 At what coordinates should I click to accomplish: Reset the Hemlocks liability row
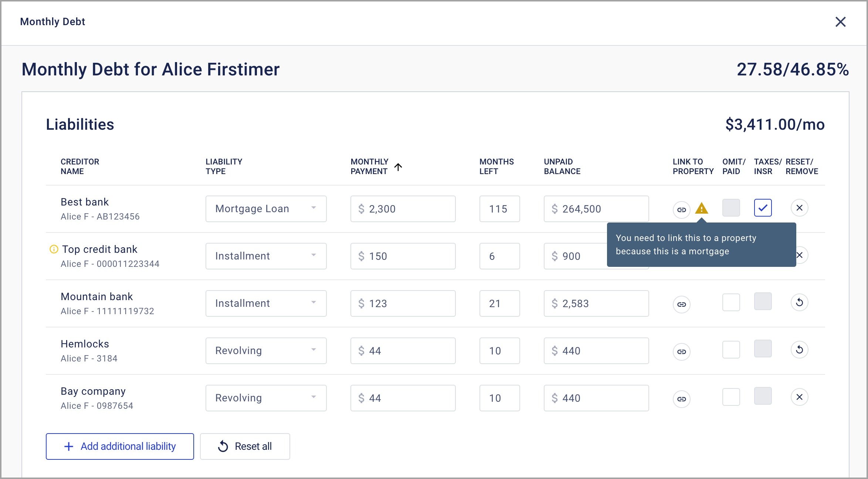tap(799, 350)
